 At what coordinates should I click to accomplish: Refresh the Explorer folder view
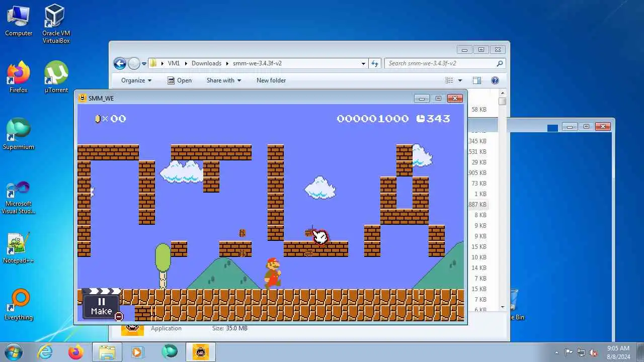coord(374,63)
